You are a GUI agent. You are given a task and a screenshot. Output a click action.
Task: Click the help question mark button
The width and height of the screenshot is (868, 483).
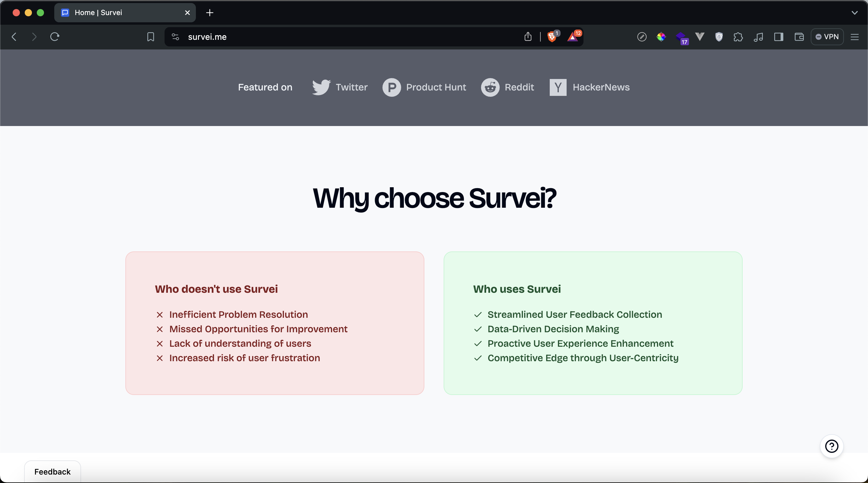[x=831, y=446]
